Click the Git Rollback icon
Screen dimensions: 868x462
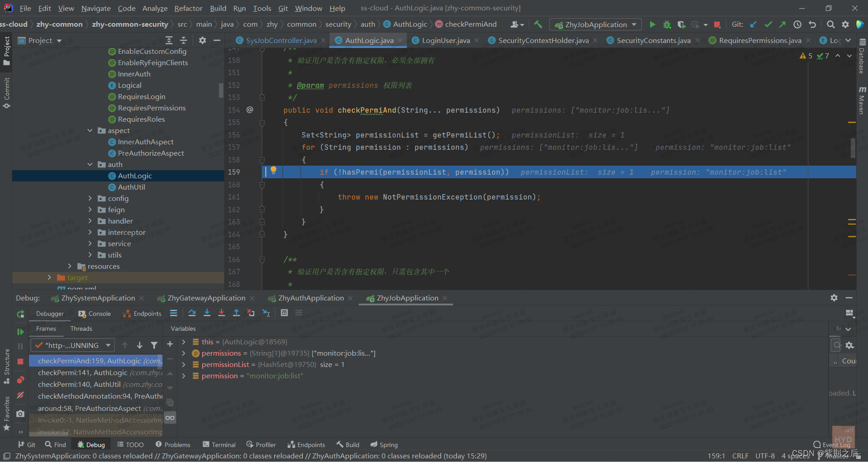tap(812, 24)
